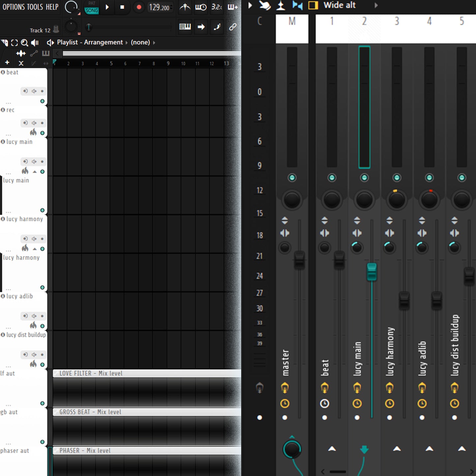Adjust the master volume fader
Image resolution: width=476 pixels, height=476 pixels.
point(299,260)
